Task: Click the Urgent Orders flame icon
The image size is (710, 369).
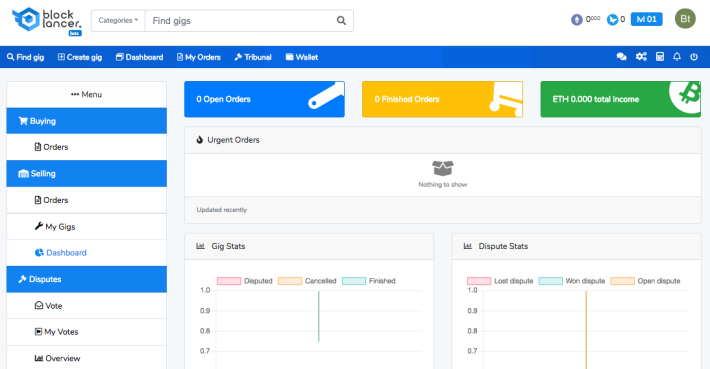Action: [x=199, y=140]
